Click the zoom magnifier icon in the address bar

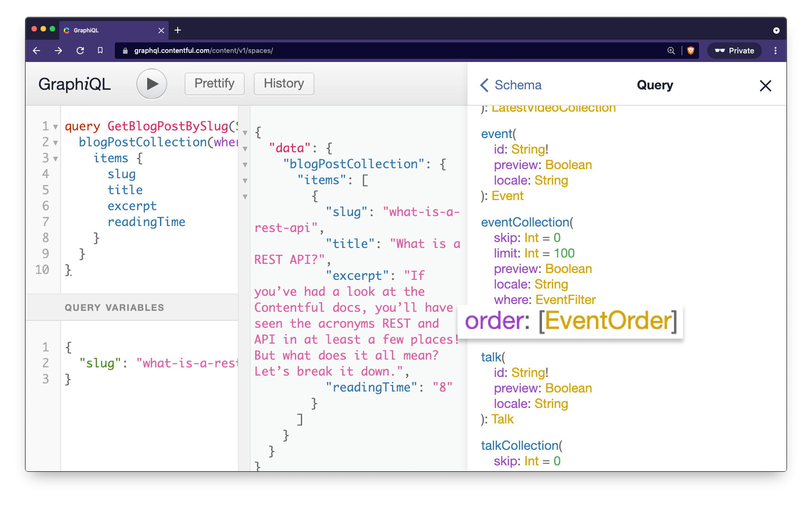(x=671, y=51)
